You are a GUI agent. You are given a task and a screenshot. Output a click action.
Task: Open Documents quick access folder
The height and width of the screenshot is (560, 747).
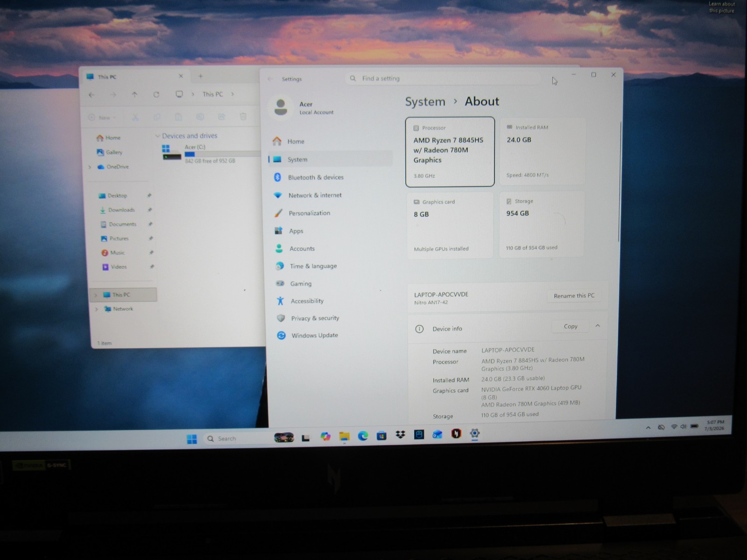point(119,224)
